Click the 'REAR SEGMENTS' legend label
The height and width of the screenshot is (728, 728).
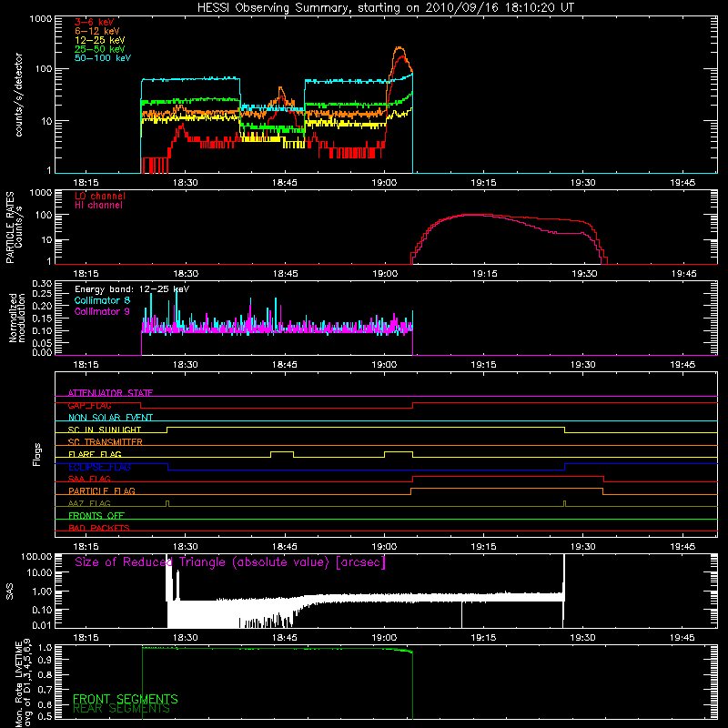pos(121,709)
